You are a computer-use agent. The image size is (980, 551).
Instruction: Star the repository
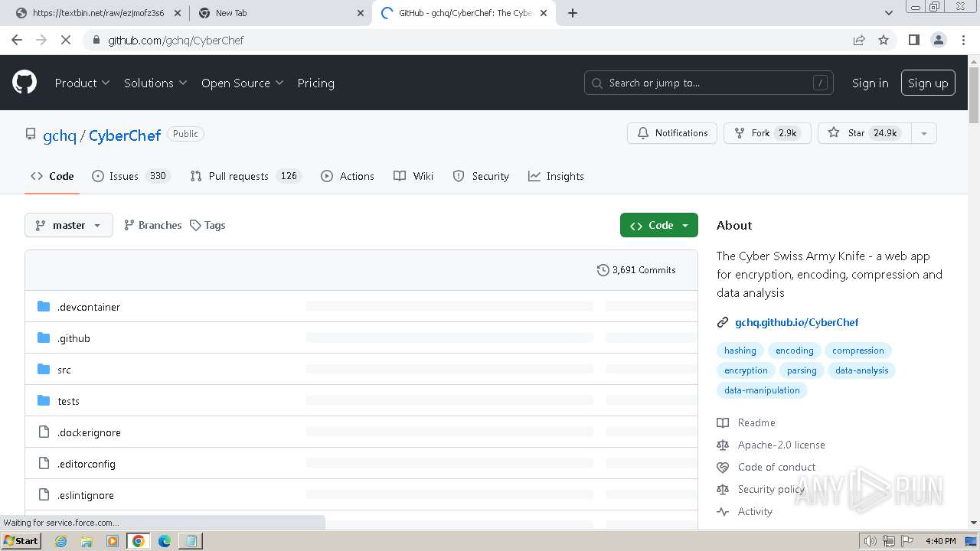(864, 133)
